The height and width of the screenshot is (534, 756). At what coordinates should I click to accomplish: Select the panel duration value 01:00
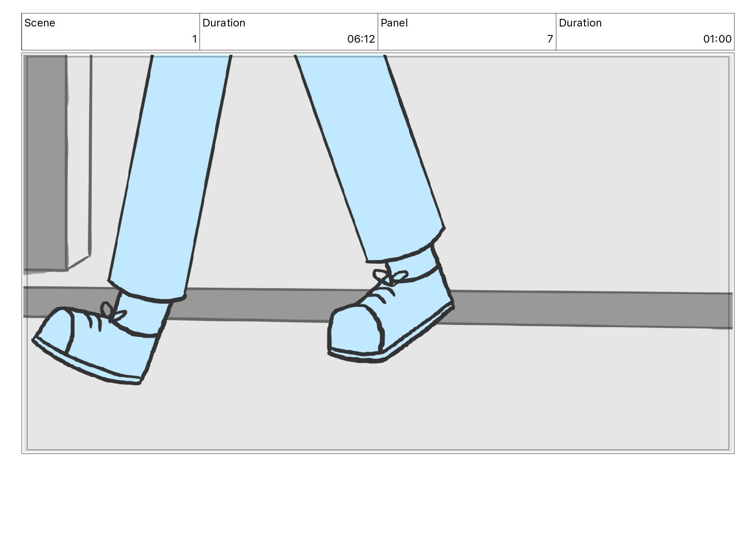click(x=717, y=39)
